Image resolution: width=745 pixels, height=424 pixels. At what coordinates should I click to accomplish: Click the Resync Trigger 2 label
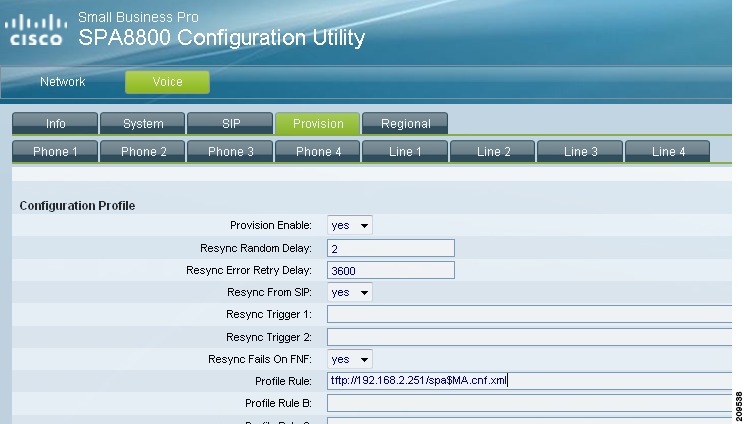tap(269, 337)
